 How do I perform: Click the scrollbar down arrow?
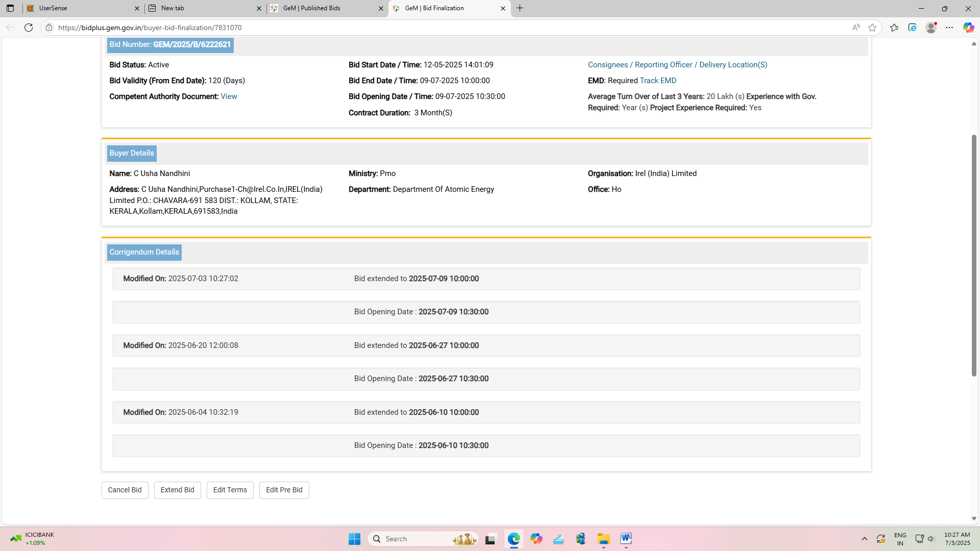coord(974,518)
